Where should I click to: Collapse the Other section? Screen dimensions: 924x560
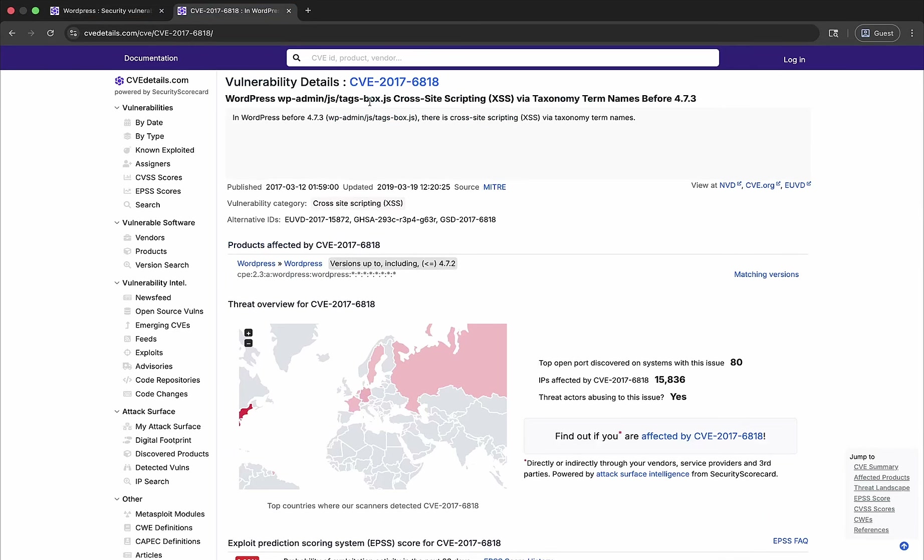(117, 499)
